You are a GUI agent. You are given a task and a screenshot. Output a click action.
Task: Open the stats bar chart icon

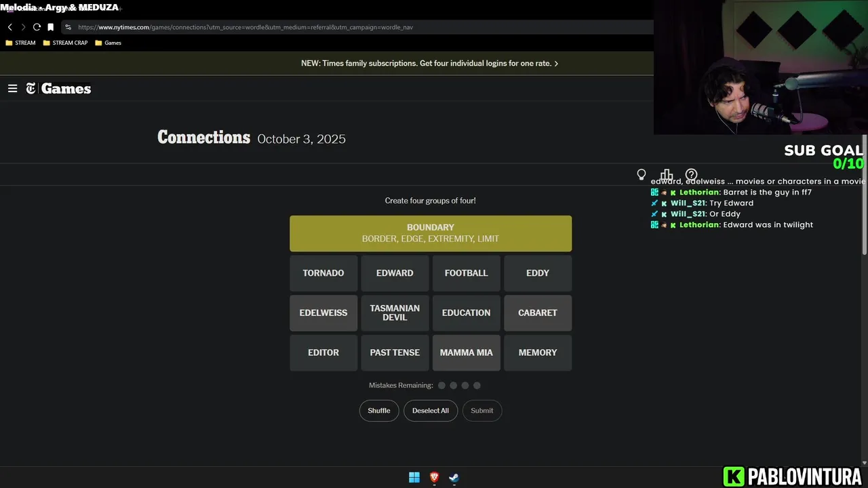(x=667, y=175)
